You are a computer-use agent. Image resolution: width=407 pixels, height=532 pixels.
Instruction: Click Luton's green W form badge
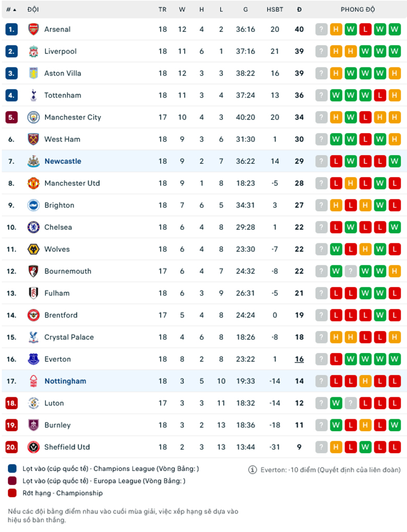336,403
